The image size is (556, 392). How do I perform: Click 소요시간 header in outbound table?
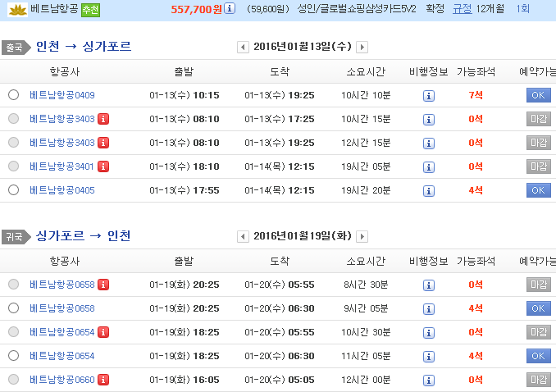pyautogui.click(x=366, y=71)
